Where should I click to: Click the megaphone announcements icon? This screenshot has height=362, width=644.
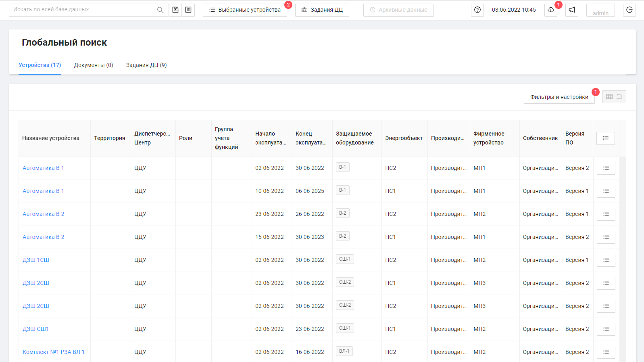click(572, 10)
